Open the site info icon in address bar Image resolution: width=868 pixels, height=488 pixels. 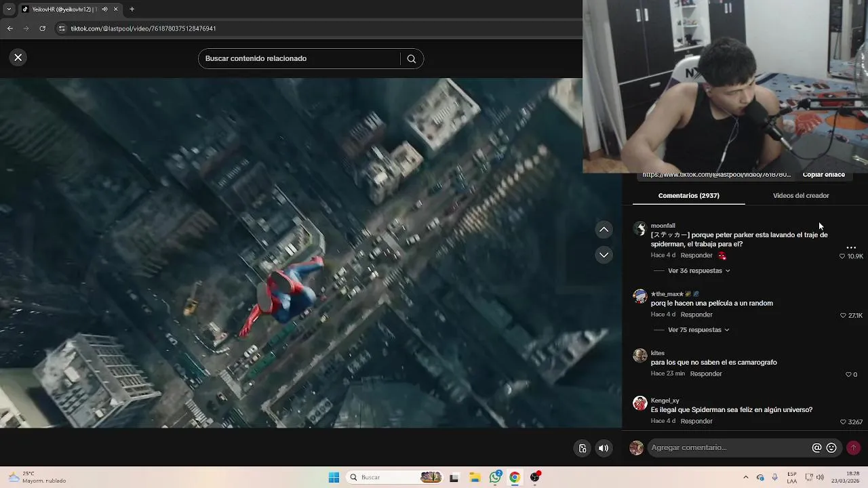[62, 28]
